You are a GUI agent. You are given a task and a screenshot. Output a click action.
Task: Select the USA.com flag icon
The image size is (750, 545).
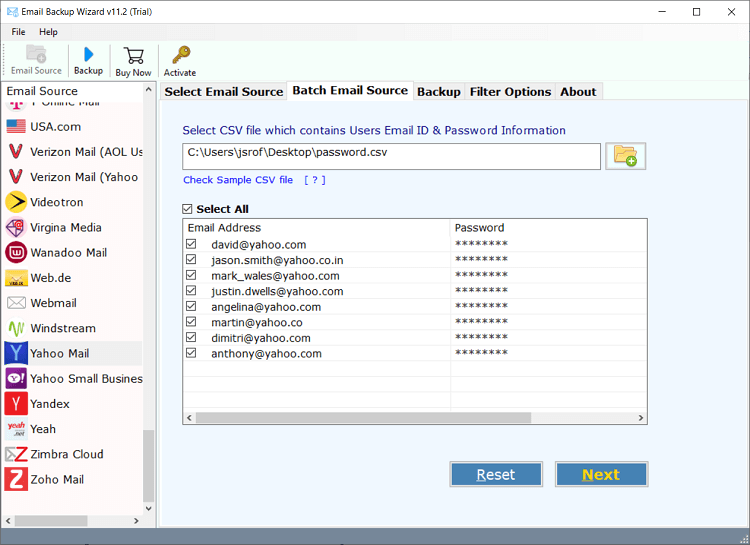coord(16,127)
